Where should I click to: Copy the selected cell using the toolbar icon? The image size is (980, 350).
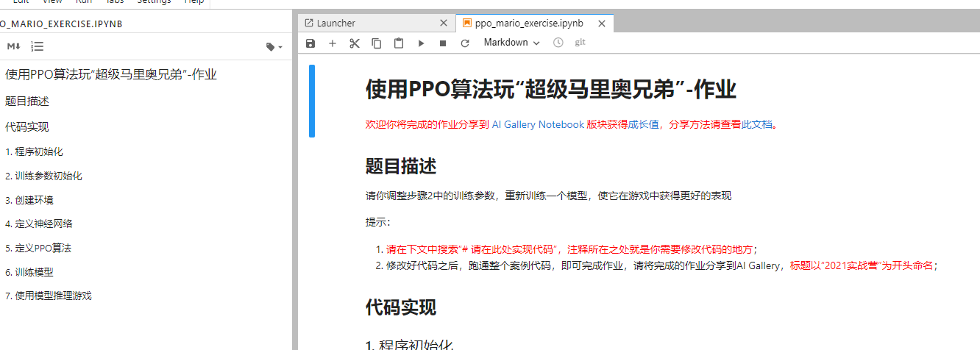point(377,43)
